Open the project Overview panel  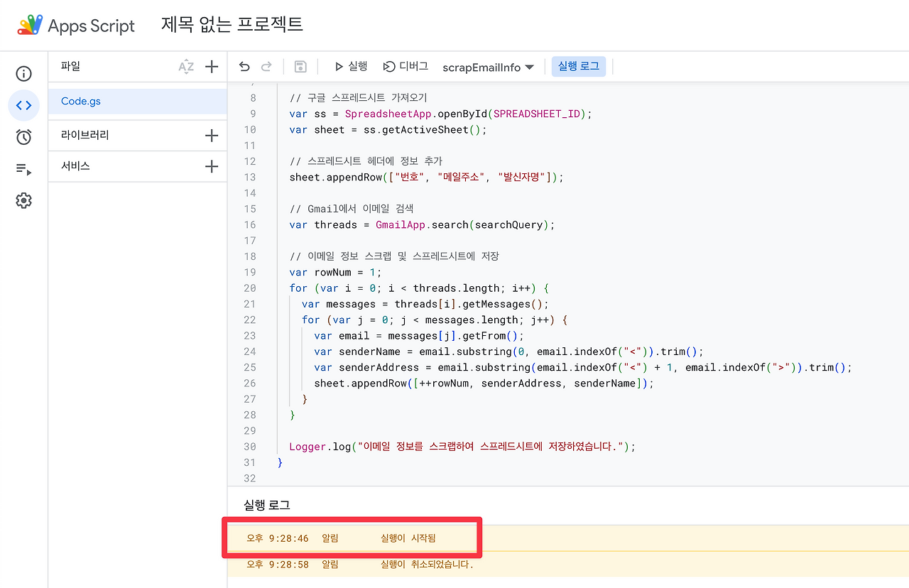pyautogui.click(x=23, y=73)
